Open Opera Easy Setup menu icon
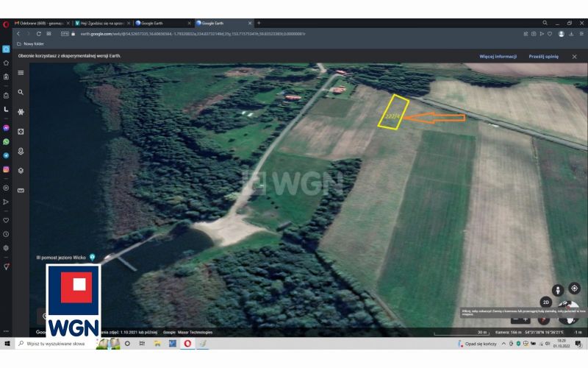This screenshot has width=588, height=368. (x=581, y=34)
